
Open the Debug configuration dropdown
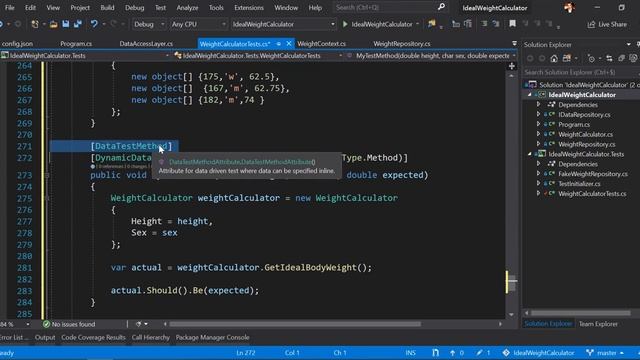coord(149,24)
